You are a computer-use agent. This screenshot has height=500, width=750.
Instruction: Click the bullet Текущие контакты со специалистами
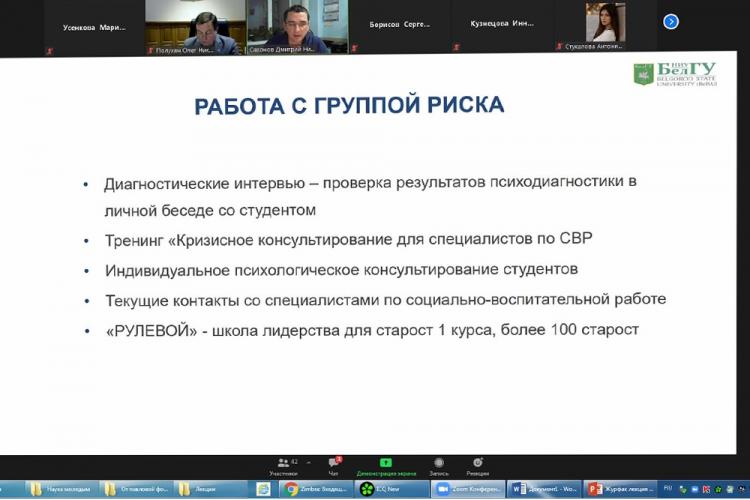click(x=385, y=300)
